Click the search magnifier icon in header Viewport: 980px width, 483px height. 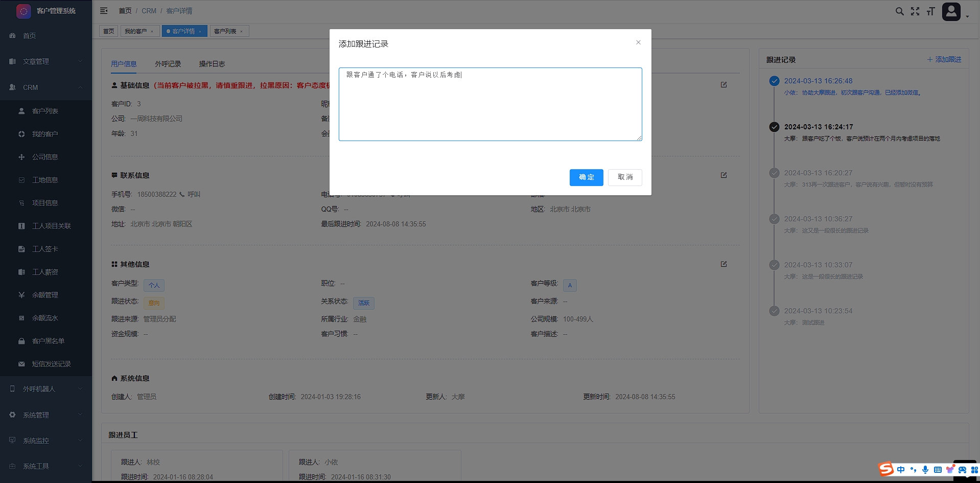(899, 11)
